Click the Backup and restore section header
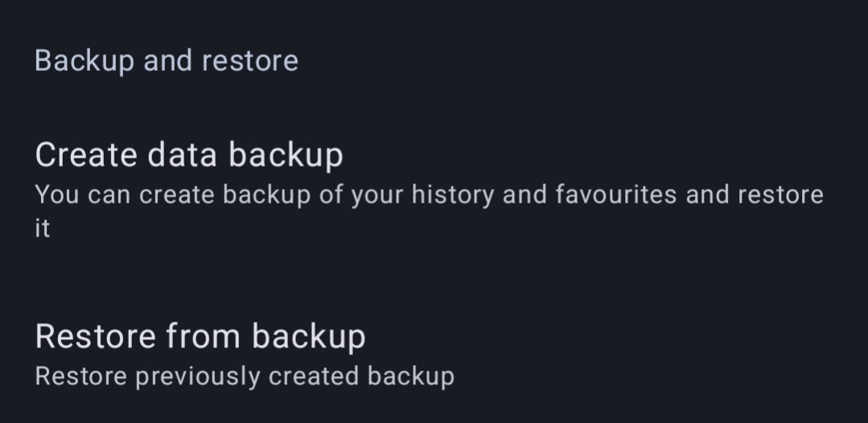868x423 pixels. [x=167, y=61]
